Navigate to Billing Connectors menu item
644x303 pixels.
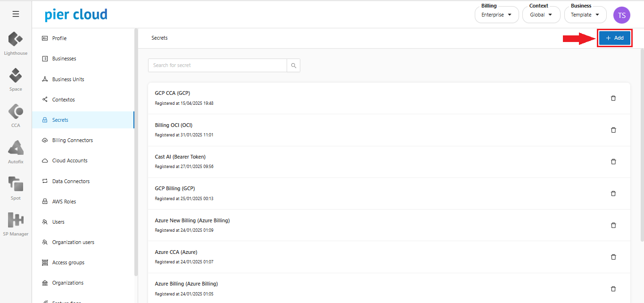[72, 140]
